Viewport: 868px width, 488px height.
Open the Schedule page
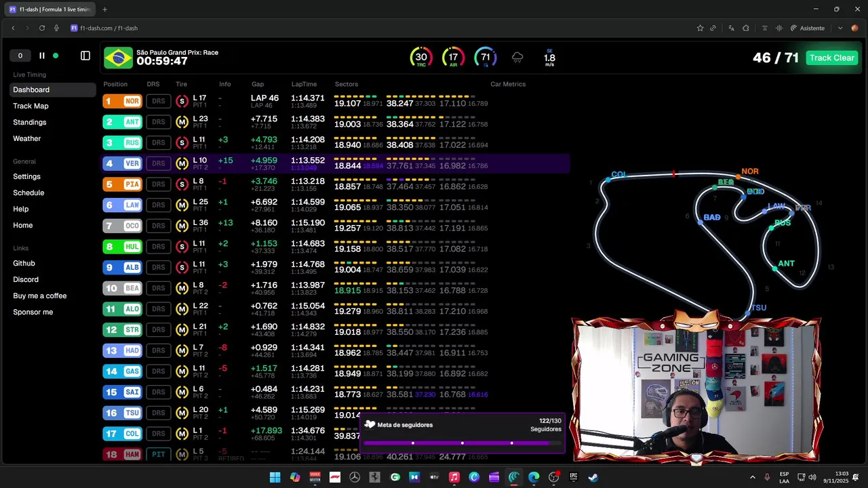coord(28,192)
